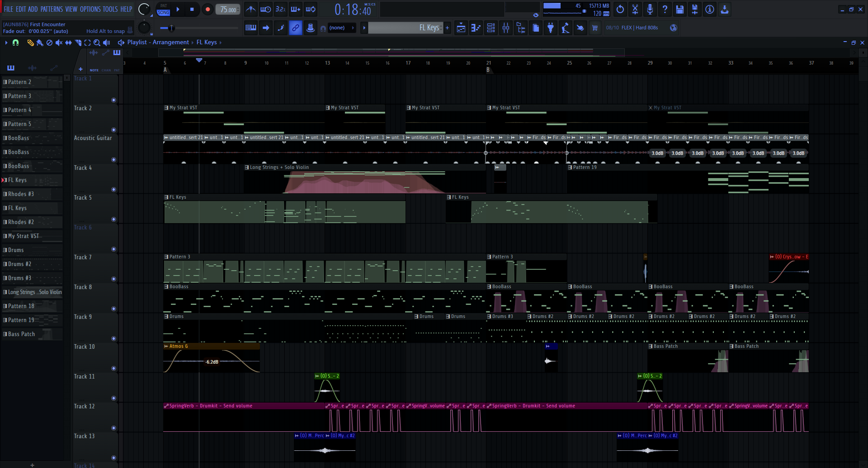This screenshot has height=468, width=868.
Task: Open the ADD menu
Action: point(33,9)
